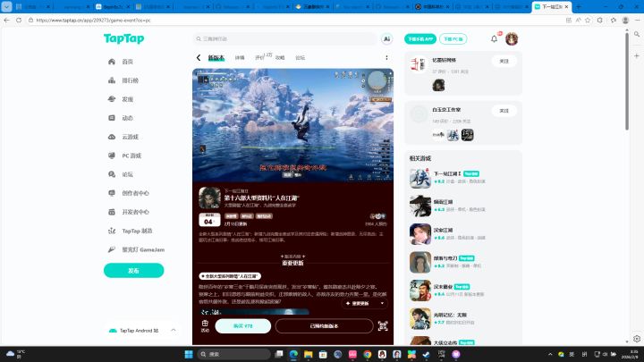Open the first developer's logo
This screenshot has height=362, width=644.
[x=419, y=65]
